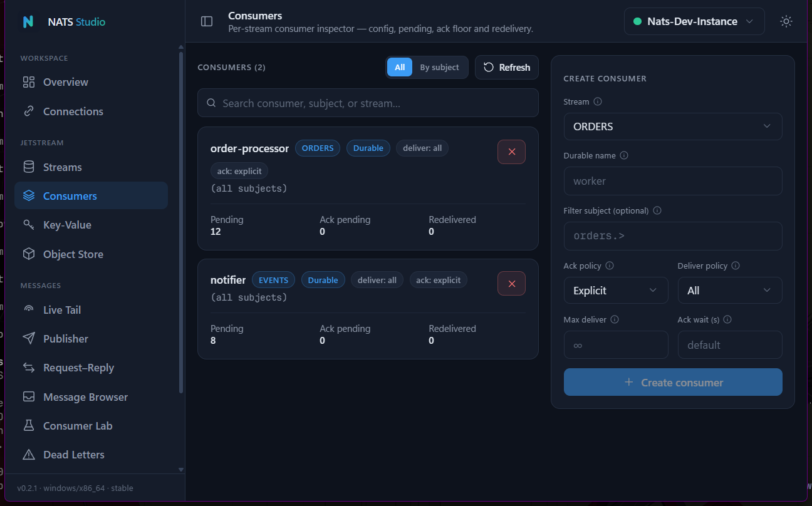
Task: Click the Key-Value key icon
Action: coord(29,225)
